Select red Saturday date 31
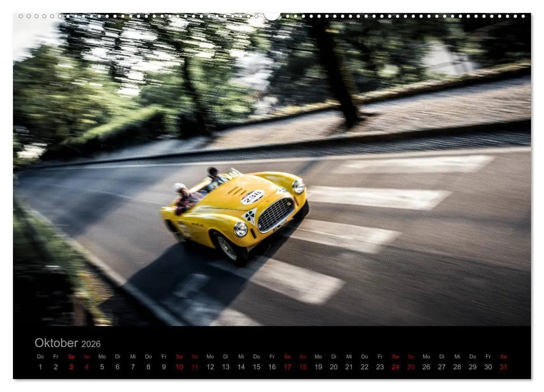This screenshot has height=392, width=544. [503, 367]
